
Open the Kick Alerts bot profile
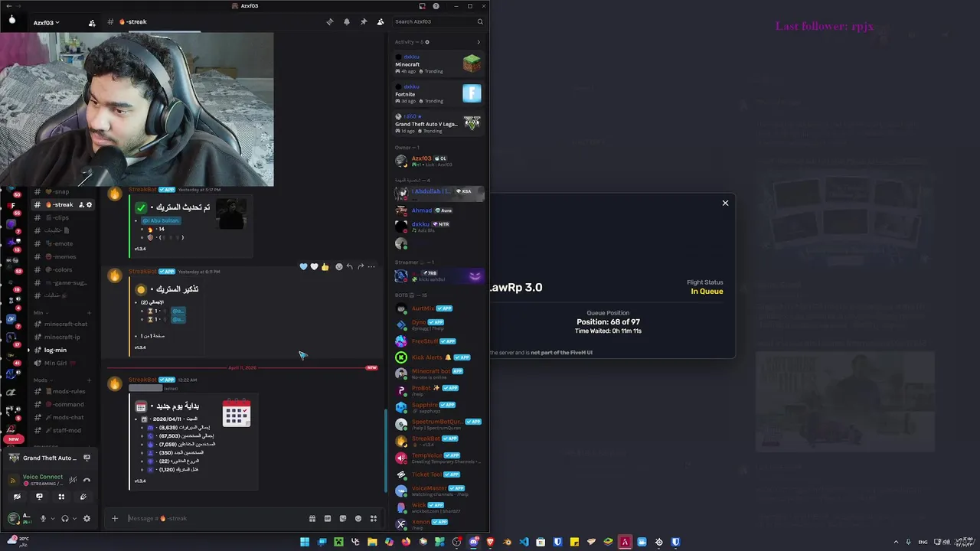click(438, 357)
